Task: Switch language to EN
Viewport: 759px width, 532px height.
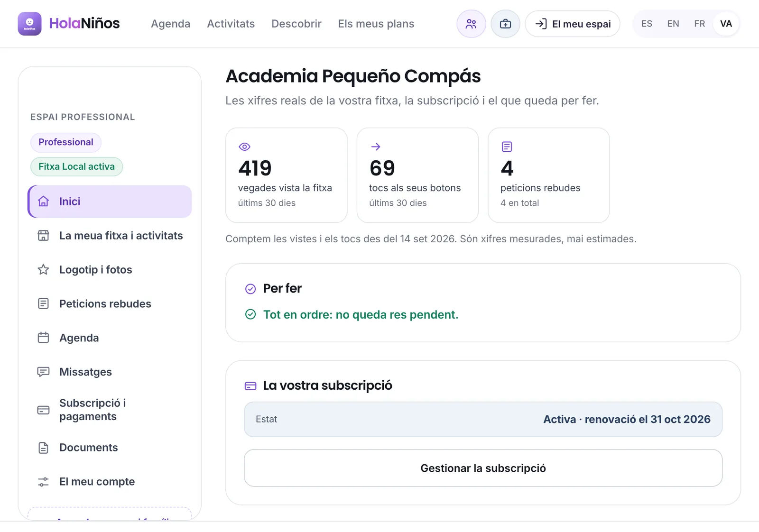Action: (673, 24)
